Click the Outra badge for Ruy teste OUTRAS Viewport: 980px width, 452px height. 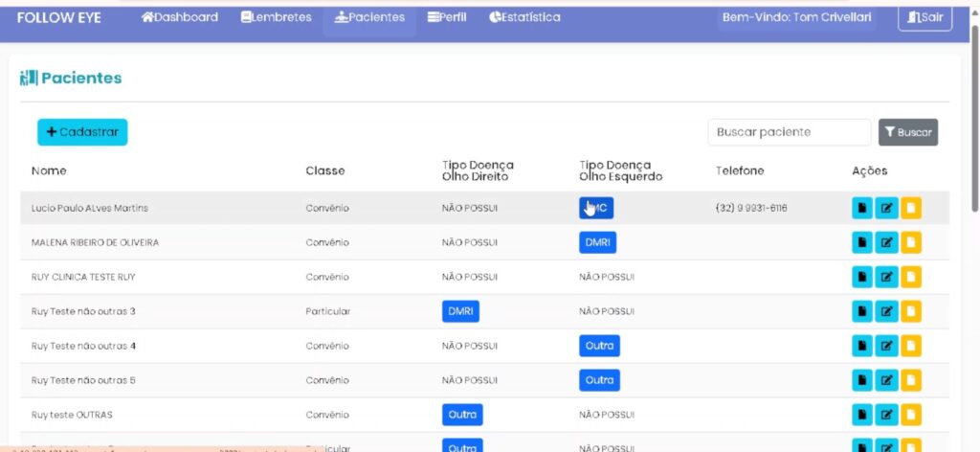(x=462, y=415)
